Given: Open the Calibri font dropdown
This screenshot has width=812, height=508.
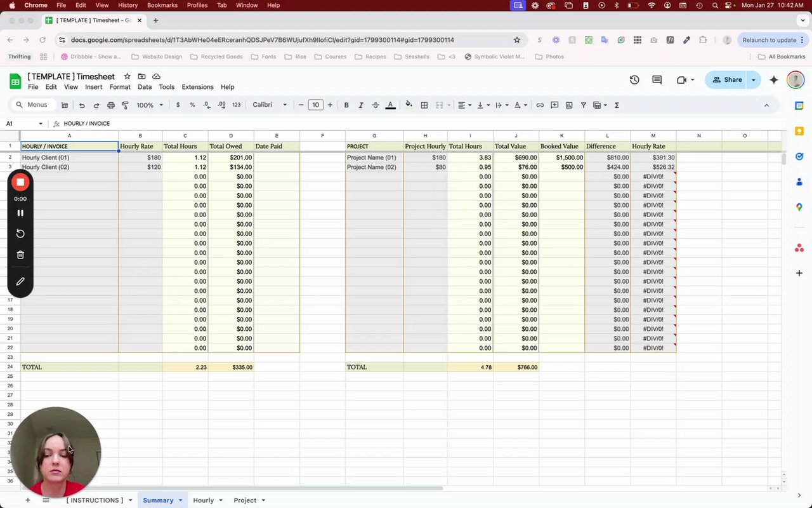Looking at the screenshot, I should pos(270,105).
